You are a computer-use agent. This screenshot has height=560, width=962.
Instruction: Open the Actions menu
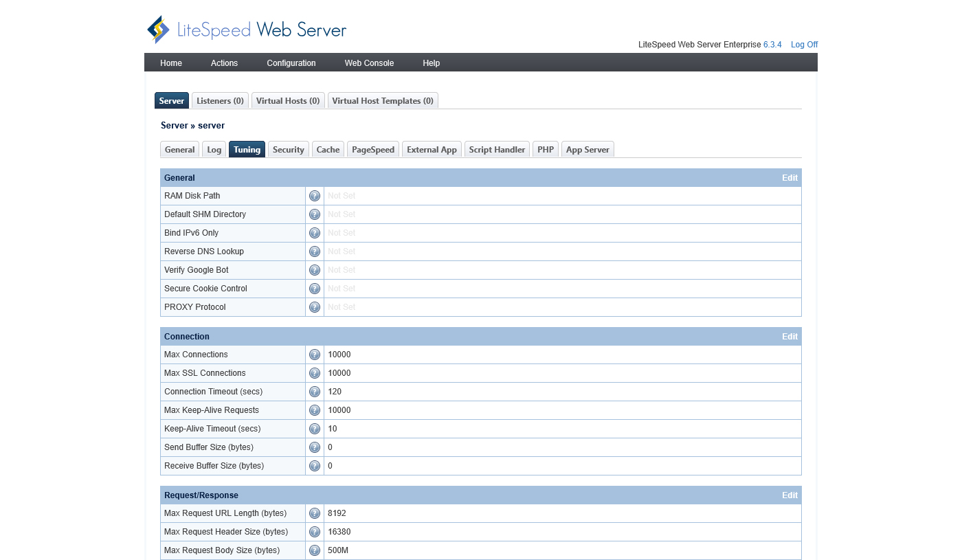pos(224,63)
